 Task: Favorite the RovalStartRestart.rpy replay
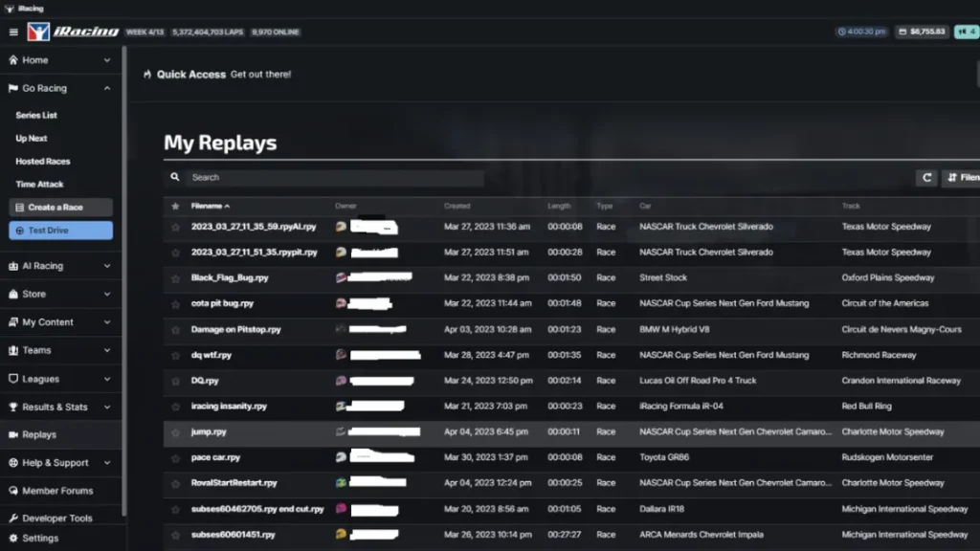click(x=175, y=483)
